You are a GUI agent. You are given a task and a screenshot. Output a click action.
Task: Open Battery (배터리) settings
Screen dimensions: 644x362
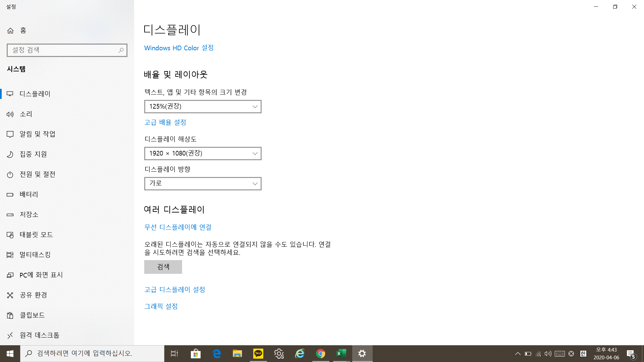tap(29, 194)
